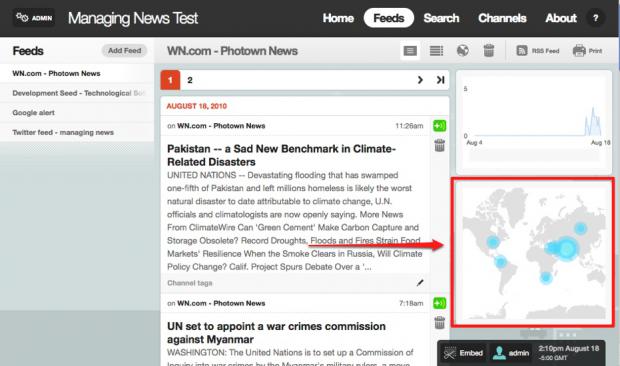This screenshot has height=366, width=620.
Task: Click the AUGUST 18, 2010 date header
Action: (197, 106)
